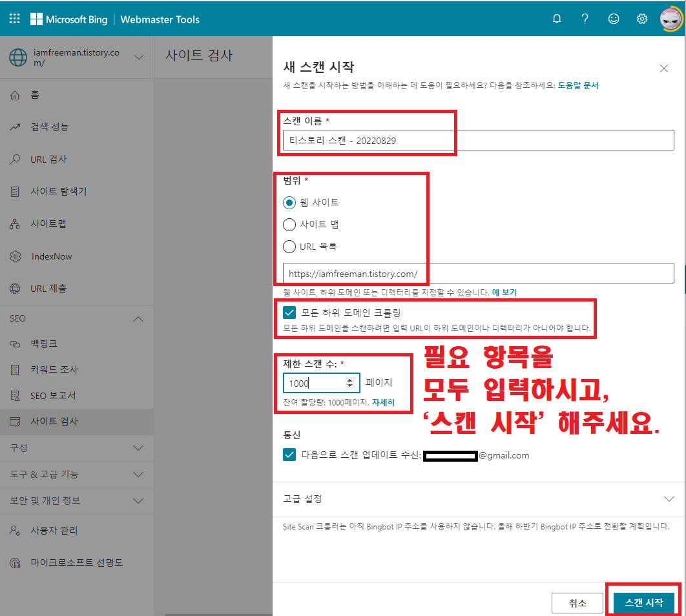Select the 웹 사이트 radio button

289,203
